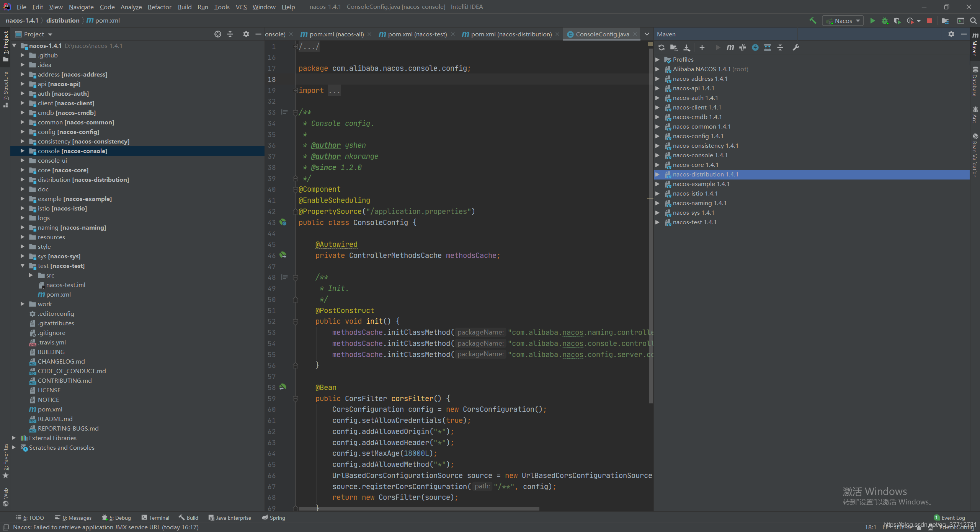Toggle the Favorites tool window stripe
This screenshot has width=980, height=532.
5,461
